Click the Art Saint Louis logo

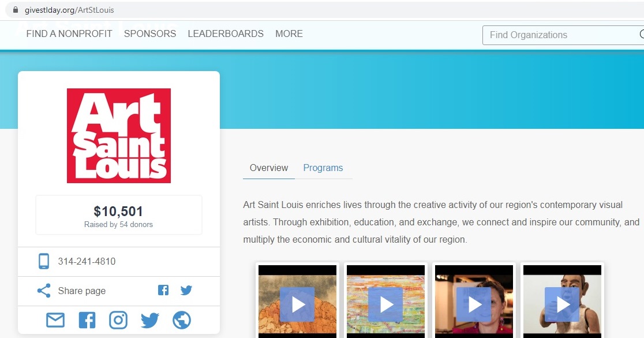pyautogui.click(x=119, y=136)
